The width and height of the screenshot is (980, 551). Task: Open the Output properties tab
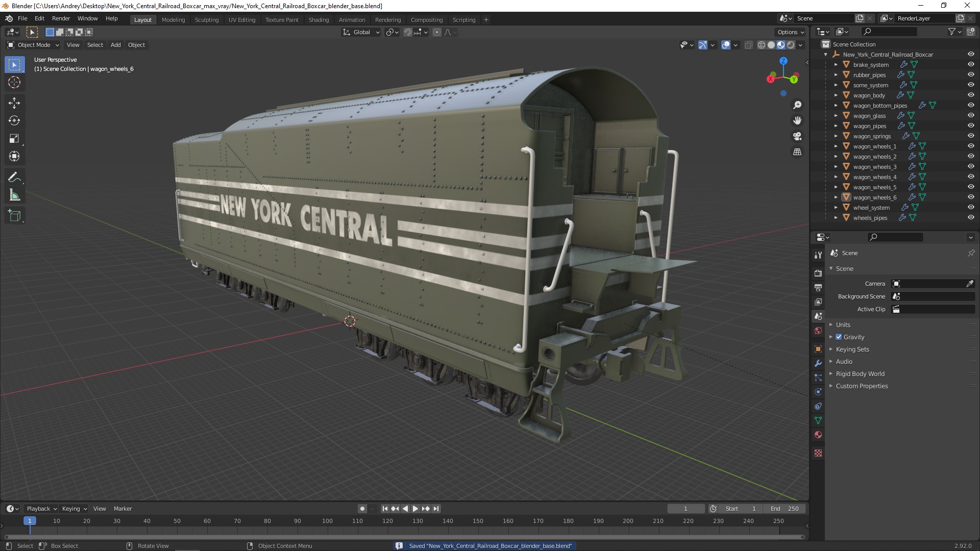(818, 287)
